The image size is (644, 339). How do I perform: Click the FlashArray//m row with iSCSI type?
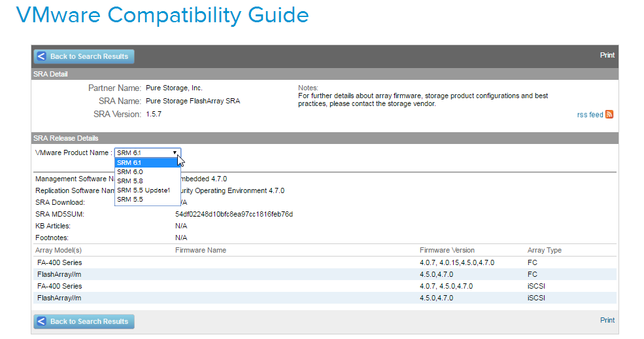click(x=324, y=298)
